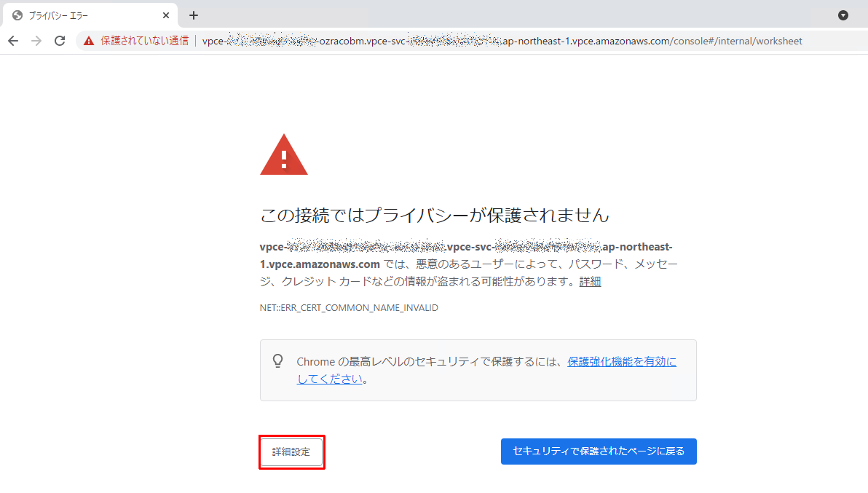Click the 詳細設定 button
This screenshot has height=493, width=868.
(x=291, y=452)
